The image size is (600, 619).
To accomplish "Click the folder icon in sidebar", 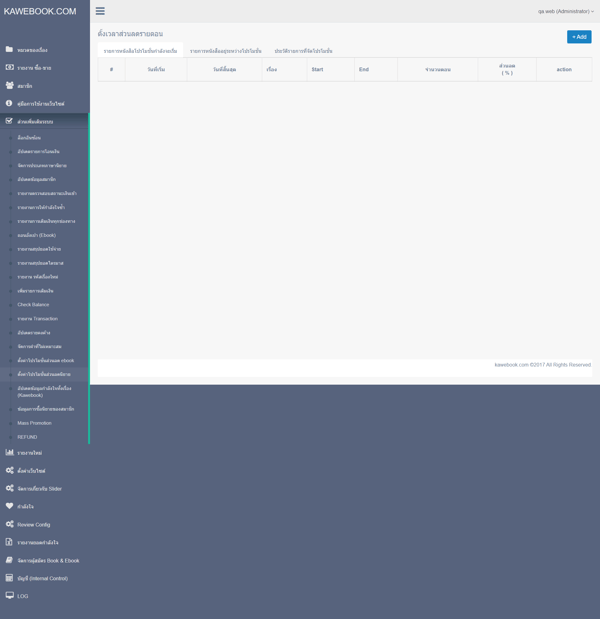I will pyautogui.click(x=9, y=49).
